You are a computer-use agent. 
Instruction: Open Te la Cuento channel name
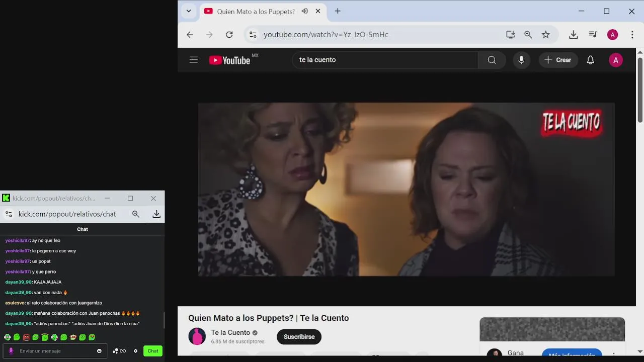pyautogui.click(x=230, y=333)
